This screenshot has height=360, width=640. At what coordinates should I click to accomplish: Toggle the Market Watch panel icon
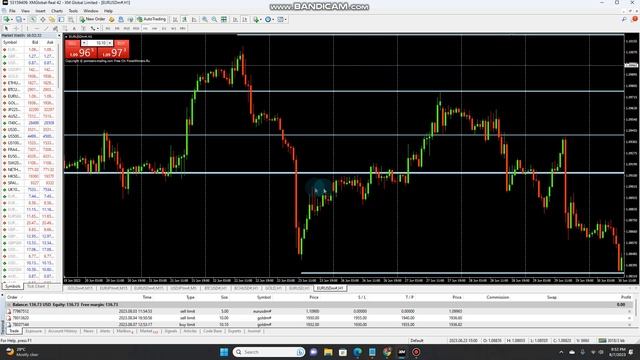[33, 19]
